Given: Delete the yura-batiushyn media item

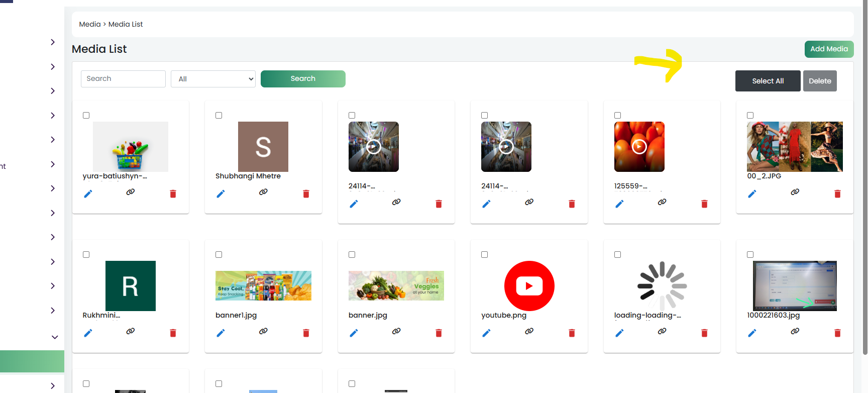Looking at the screenshot, I should (173, 194).
